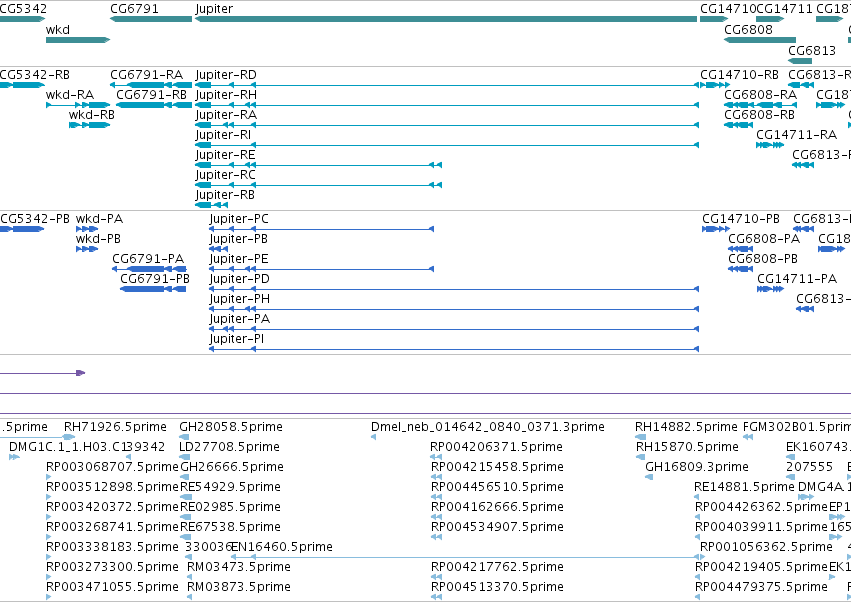
Task: Select EST RH14882.5prime
Action: pos(686,427)
